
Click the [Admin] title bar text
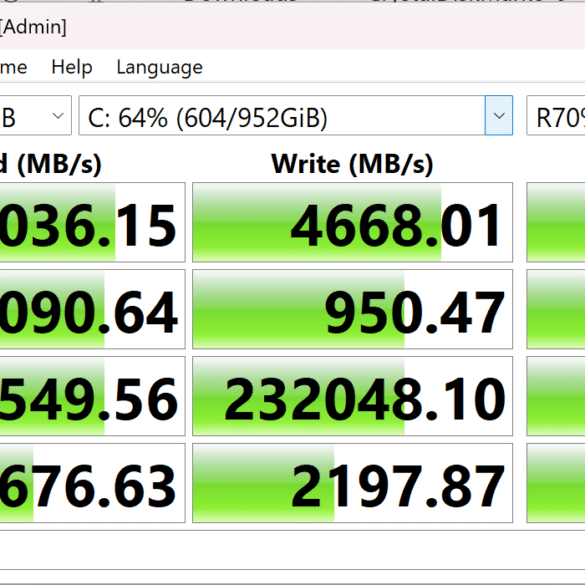coord(33,27)
